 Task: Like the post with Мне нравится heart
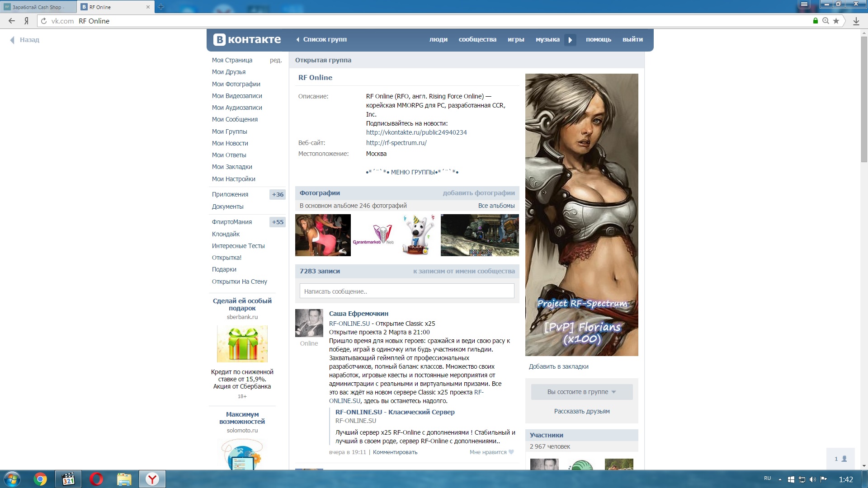pyautogui.click(x=491, y=452)
